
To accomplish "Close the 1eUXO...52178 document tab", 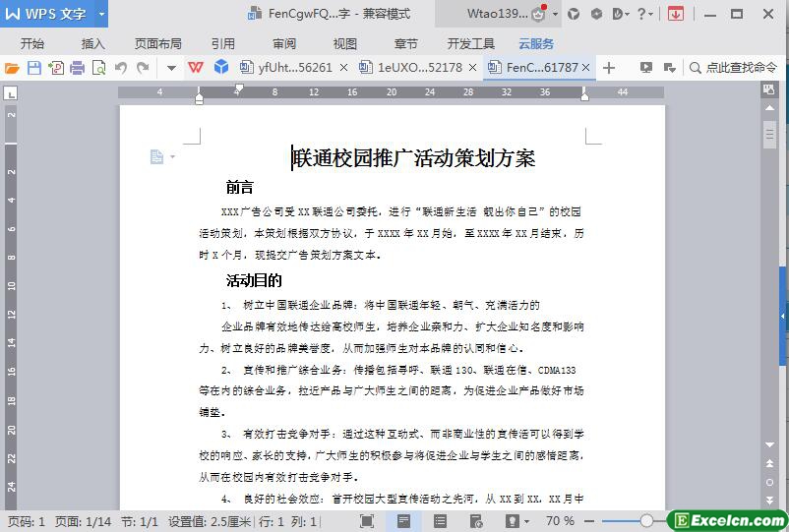I will click(x=472, y=68).
